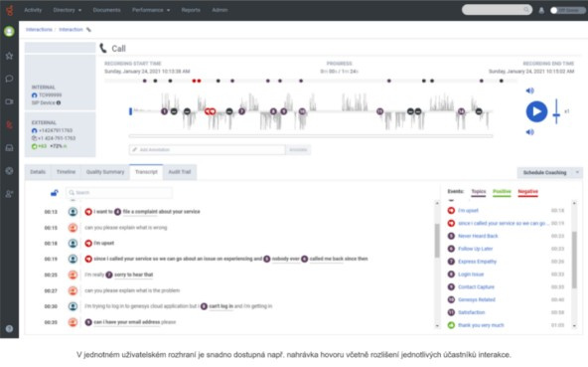Open the star favorites icon in sidebar

[9, 56]
